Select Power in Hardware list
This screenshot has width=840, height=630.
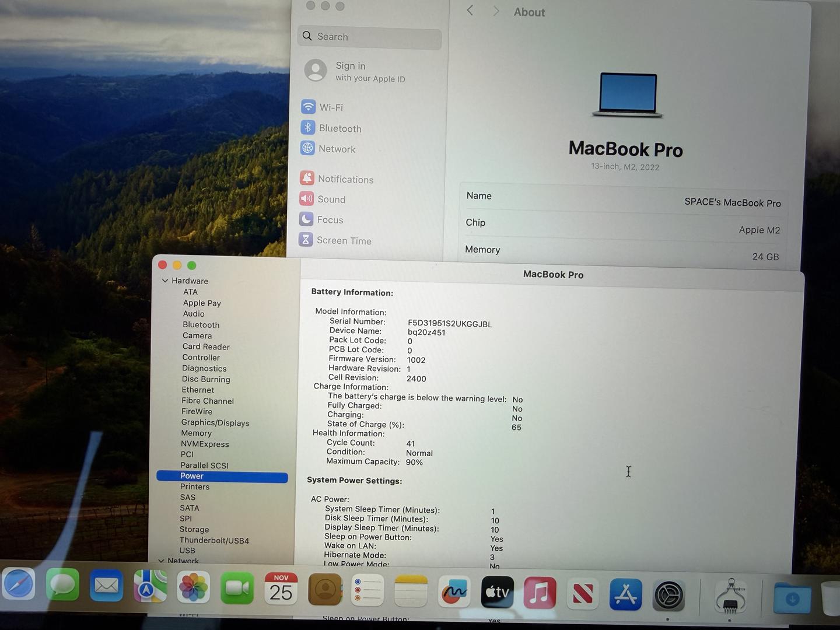click(x=192, y=476)
